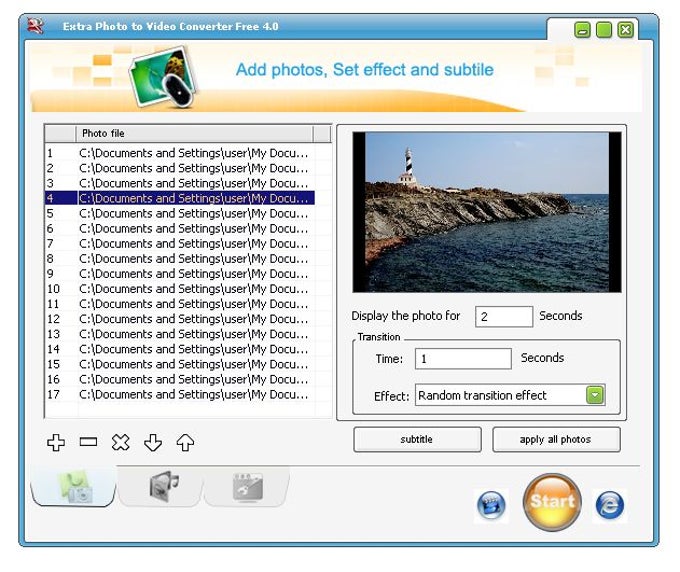Select photo row 15 in list
This screenshot has height=572, width=680.
[x=180, y=364]
